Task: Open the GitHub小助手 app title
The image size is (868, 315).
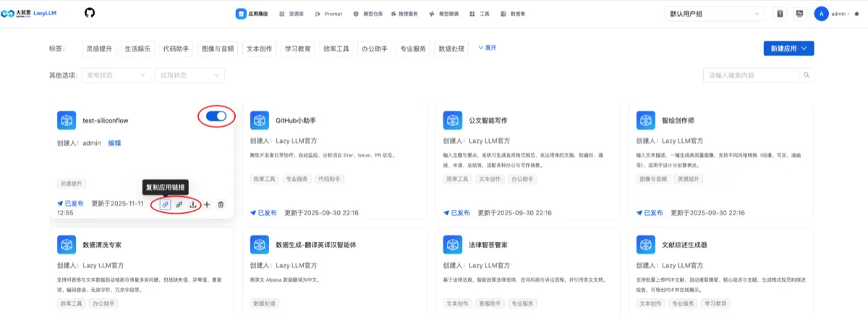Action: point(296,120)
